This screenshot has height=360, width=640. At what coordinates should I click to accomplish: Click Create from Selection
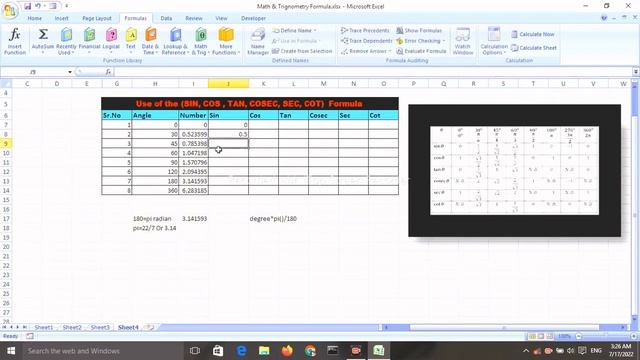tap(302, 51)
